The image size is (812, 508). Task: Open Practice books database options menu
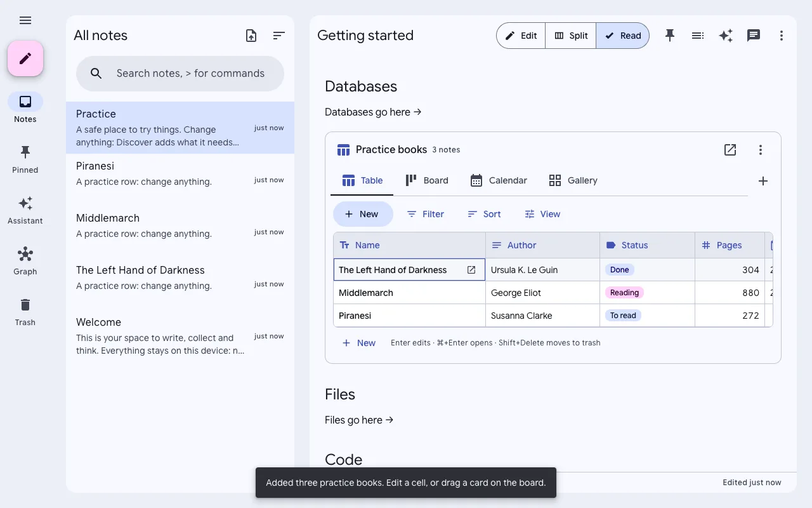pyautogui.click(x=761, y=150)
